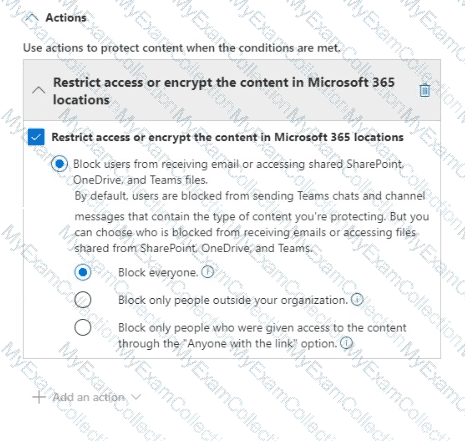Choose Block only people outside your organization
The height and width of the screenshot is (441, 465).
pos(83,300)
